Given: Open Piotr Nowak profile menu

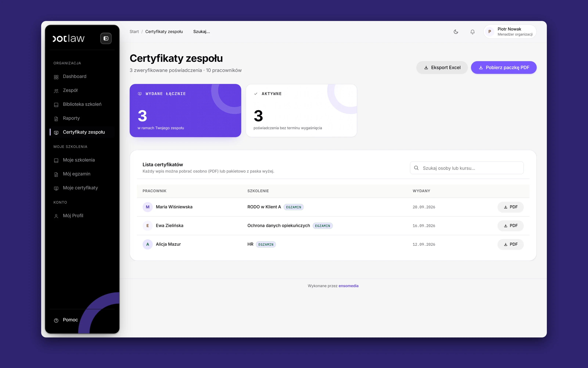Looking at the screenshot, I should pos(510,32).
